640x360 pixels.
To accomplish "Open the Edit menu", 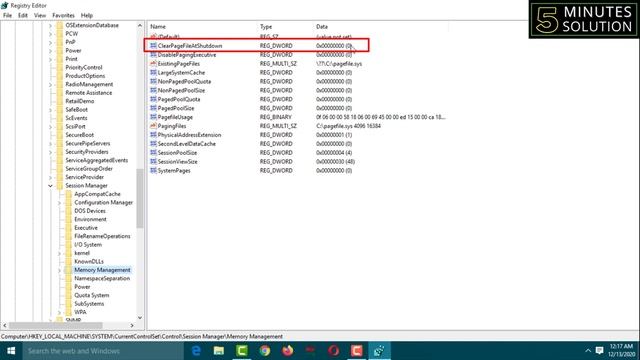I will (x=23, y=16).
